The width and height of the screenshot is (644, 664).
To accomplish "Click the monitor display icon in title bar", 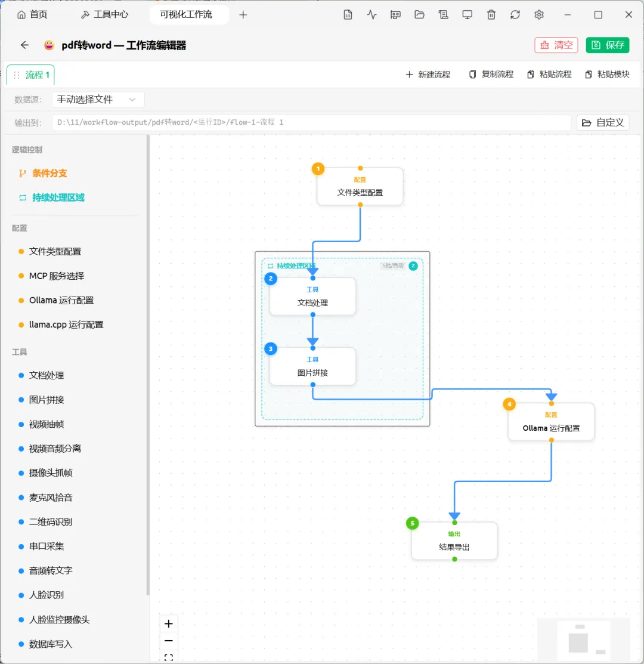I will [x=467, y=15].
